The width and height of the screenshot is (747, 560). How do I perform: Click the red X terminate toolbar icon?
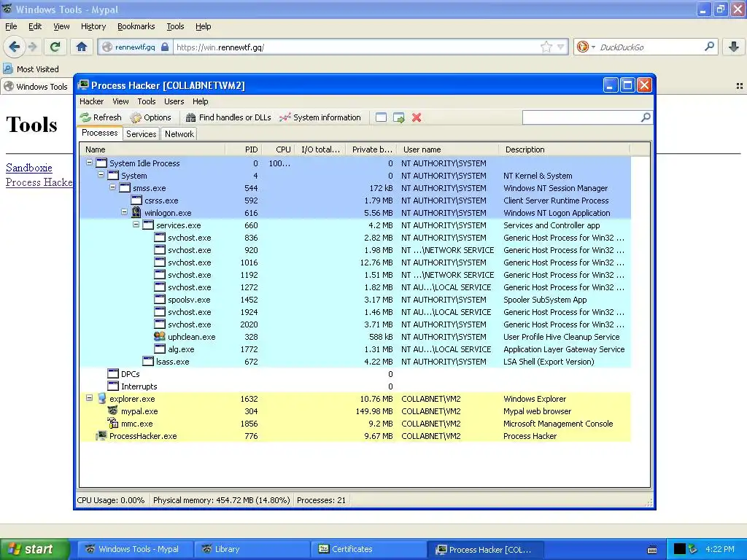417,117
